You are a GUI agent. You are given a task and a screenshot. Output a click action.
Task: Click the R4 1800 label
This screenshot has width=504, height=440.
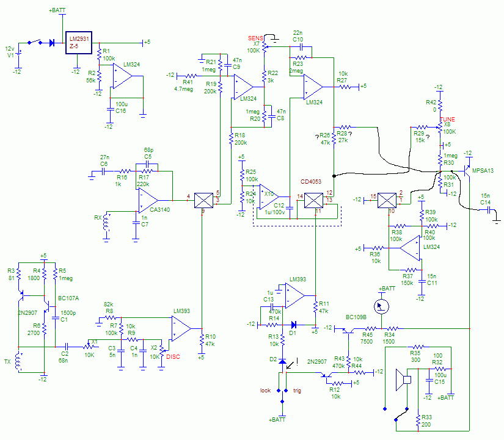click(34, 274)
